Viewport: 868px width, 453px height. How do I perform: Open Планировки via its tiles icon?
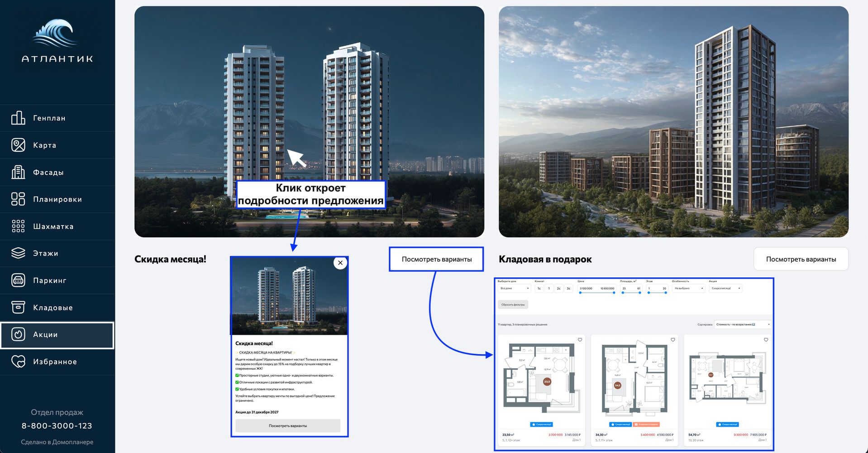tap(18, 199)
